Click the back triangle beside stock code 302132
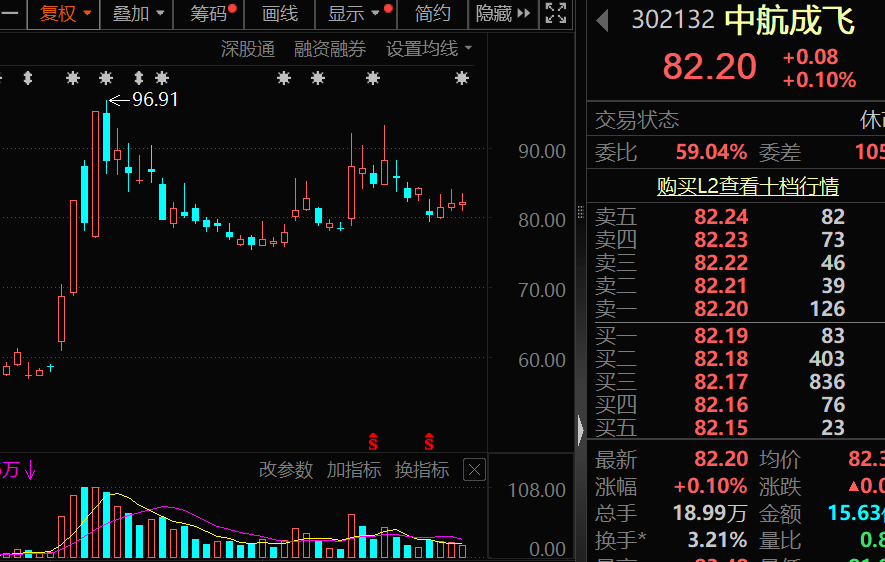Image resolution: width=885 pixels, height=562 pixels. (602, 21)
